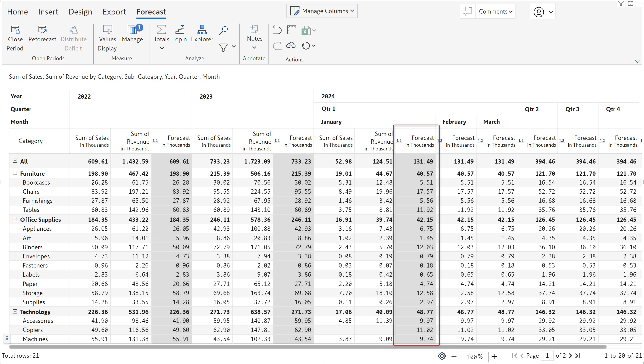644x364 pixels.
Task: Click the Export to Excel icon
Action: click(x=306, y=31)
